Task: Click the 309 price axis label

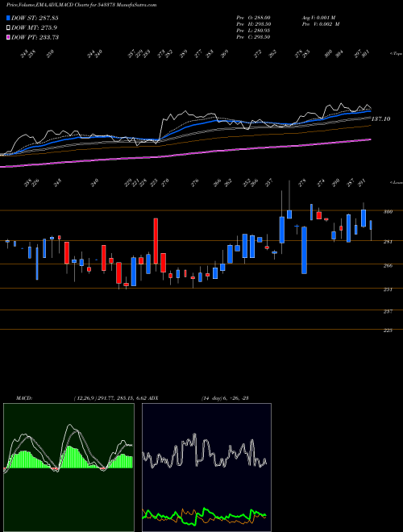Action: [388, 212]
